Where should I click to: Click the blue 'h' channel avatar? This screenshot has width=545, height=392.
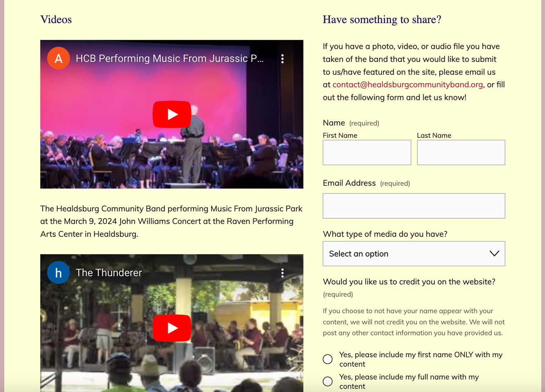(58, 272)
